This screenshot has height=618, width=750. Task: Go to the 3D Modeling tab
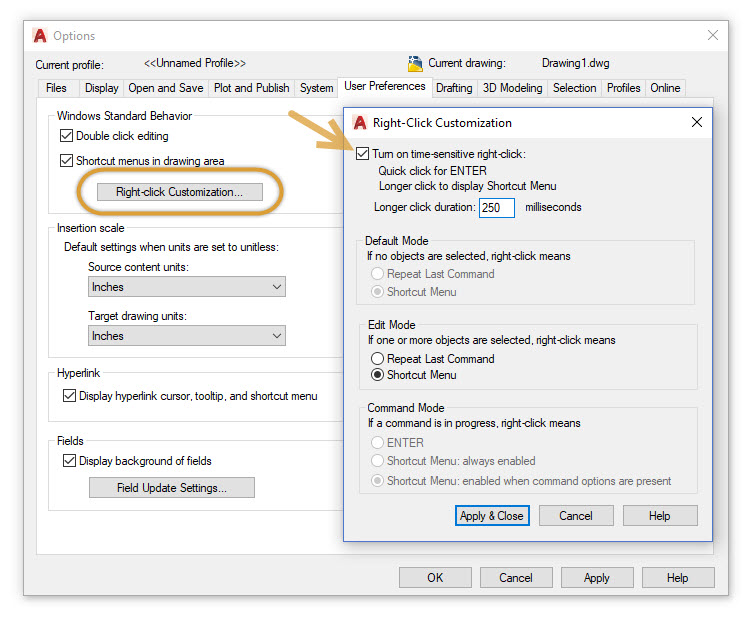click(512, 88)
